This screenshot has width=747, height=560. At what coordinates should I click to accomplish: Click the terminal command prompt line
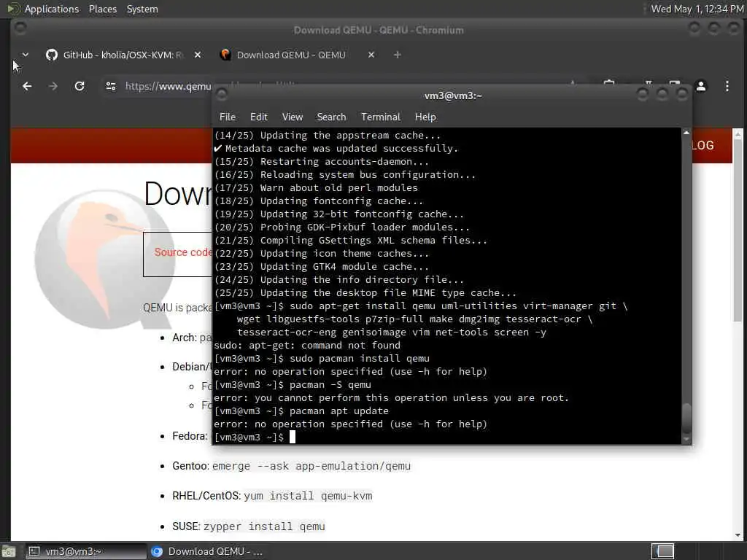click(255, 437)
